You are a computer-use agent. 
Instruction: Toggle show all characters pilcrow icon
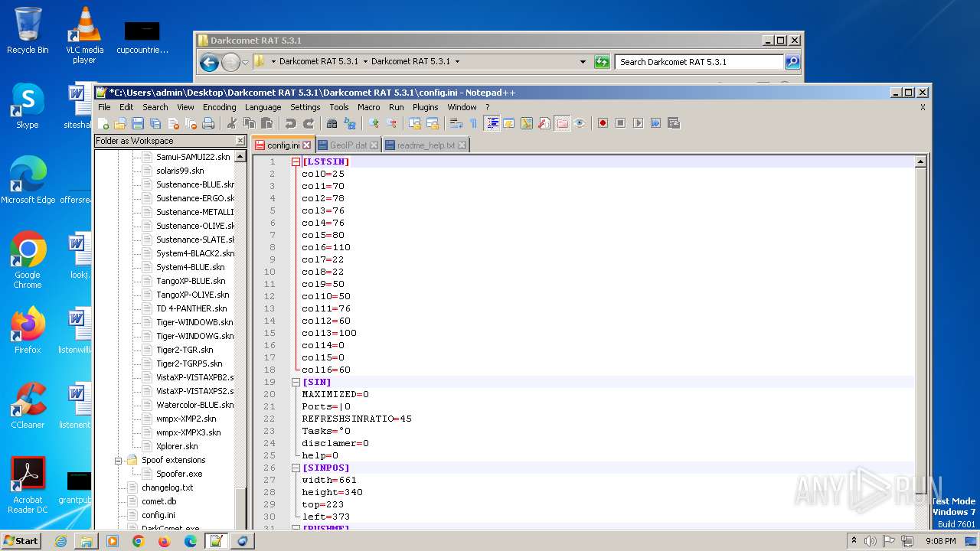click(x=473, y=123)
